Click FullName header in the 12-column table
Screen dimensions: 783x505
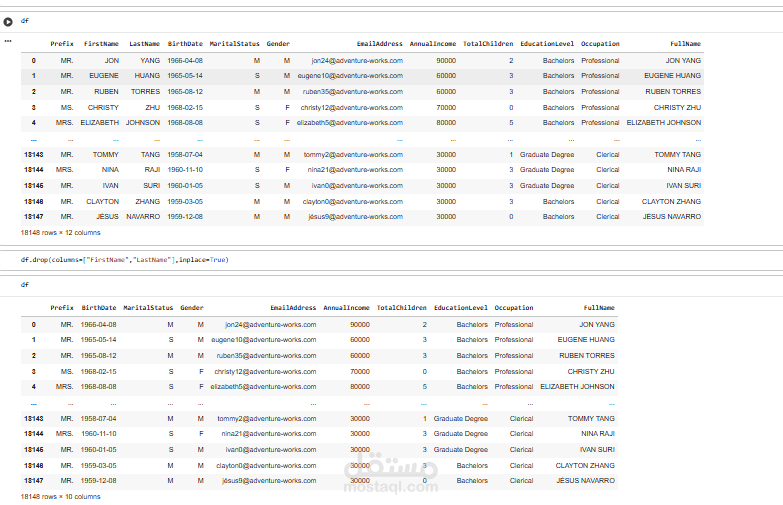(x=686, y=44)
